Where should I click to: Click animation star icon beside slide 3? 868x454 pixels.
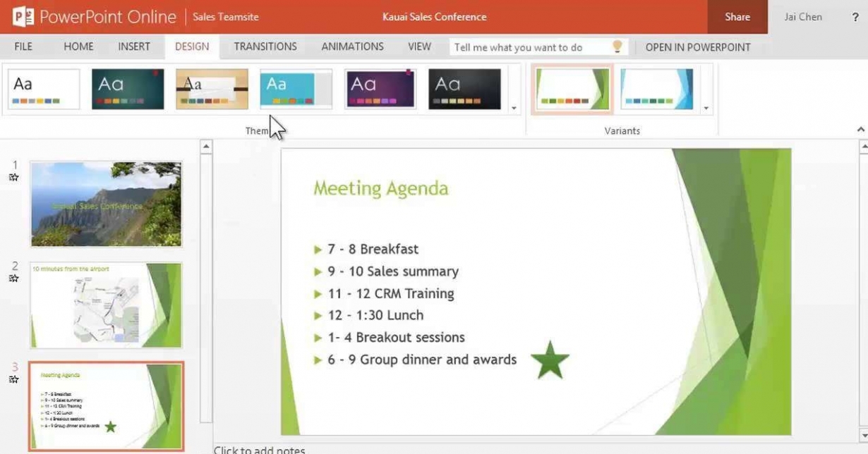tap(13, 380)
